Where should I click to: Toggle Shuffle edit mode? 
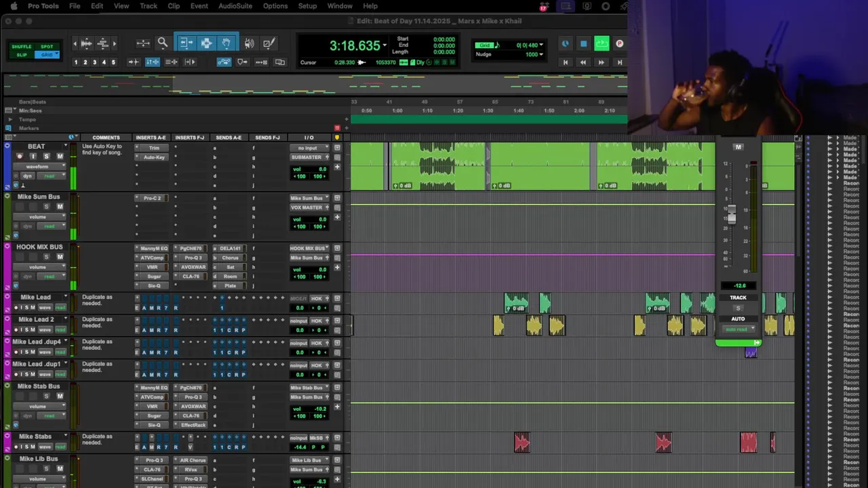click(22, 47)
